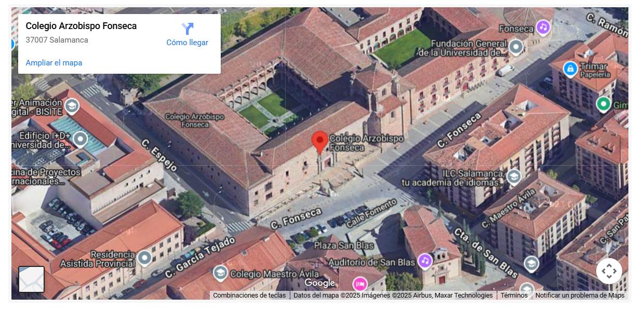Click the Términos link in the footer
This screenshot has width=644, height=309.
pyautogui.click(x=514, y=295)
